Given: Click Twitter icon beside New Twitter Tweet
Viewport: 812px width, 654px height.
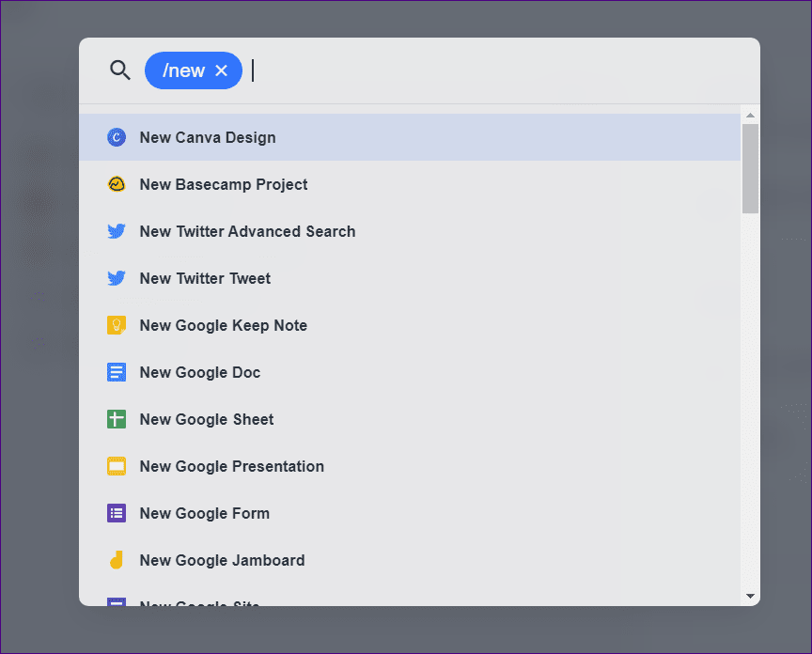Looking at the screenshot, I should tap(117, 278).
